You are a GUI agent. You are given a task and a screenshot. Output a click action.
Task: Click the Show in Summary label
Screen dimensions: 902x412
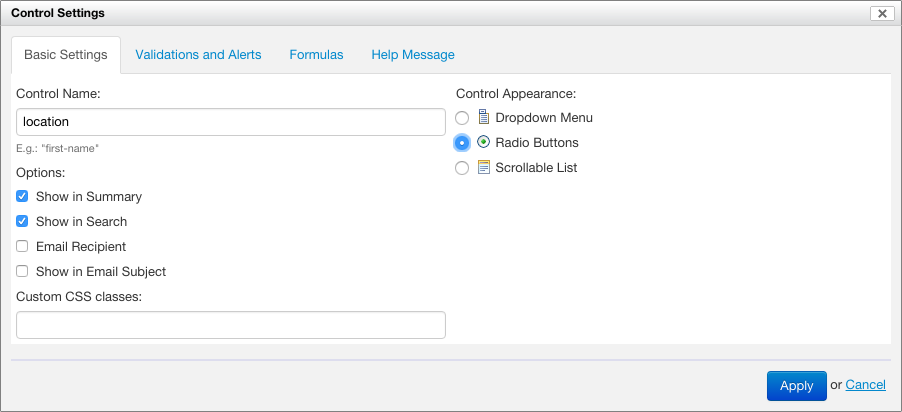[x=89, y=197]
